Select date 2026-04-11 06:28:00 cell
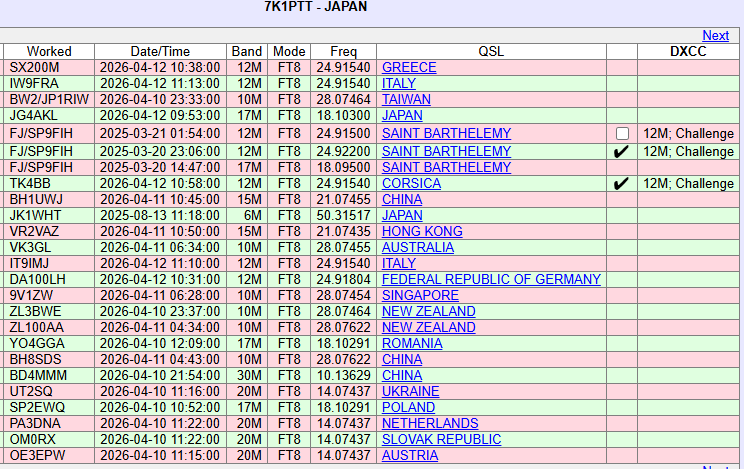Image resolution: width=744 pixels, height=469 pixels. click(x=160, y=296)
